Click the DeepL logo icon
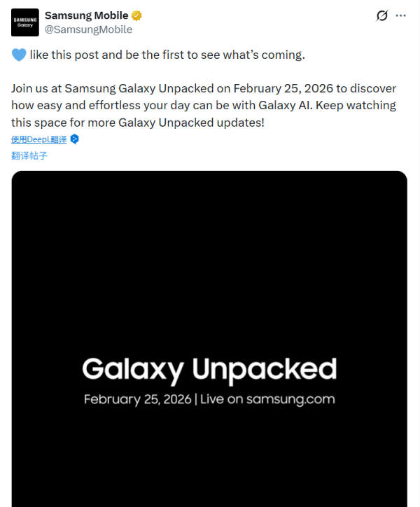The image size is (420, 507). pos(75,139)
